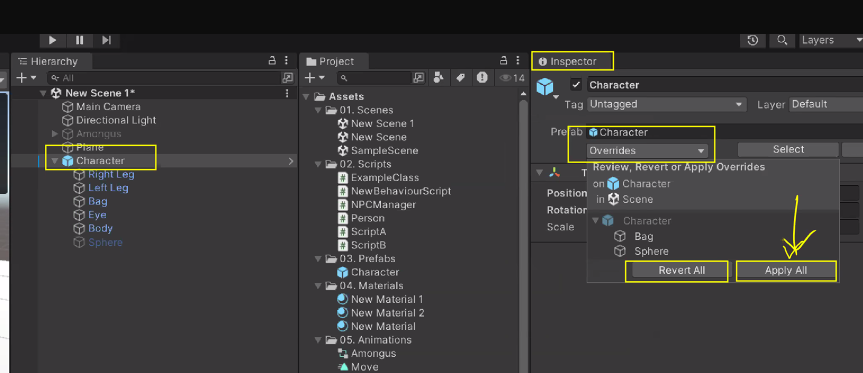Expand the Amongus object in Hierarchy
Screen dimensions: 863x373
click(x=54, y=134)
